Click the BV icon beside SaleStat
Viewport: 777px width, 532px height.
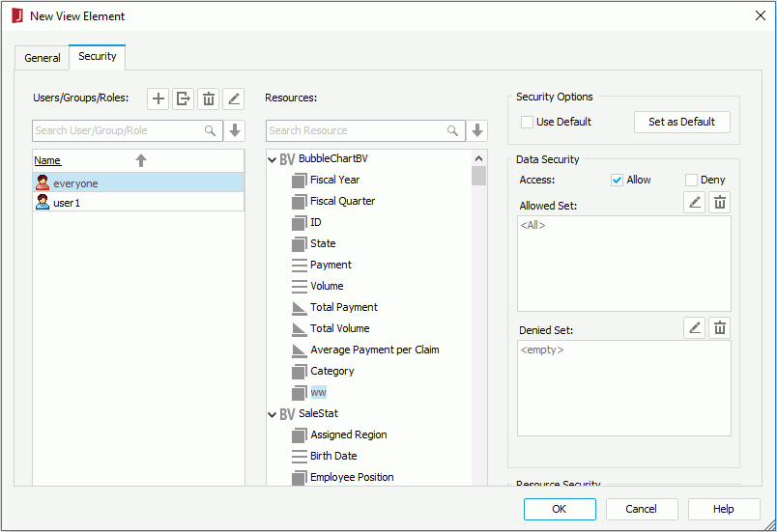pyautogui.click(x=287, y=413)
